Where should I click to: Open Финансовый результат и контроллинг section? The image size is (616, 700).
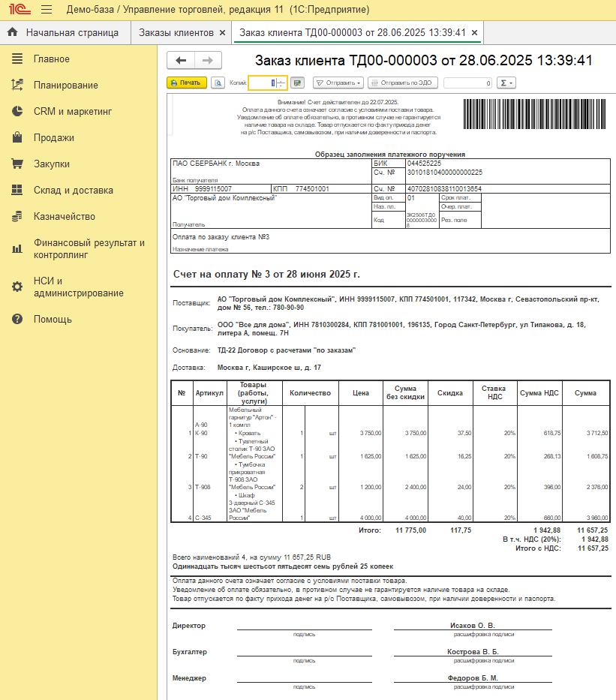79,248
